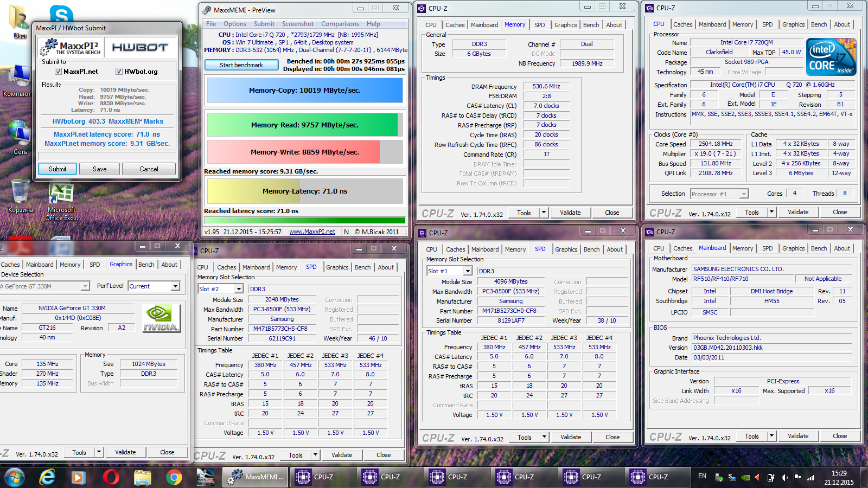Open the www.MaxxPI.net link
The width and height of the screenshot is (868, 488).
[x=312, y=232]
